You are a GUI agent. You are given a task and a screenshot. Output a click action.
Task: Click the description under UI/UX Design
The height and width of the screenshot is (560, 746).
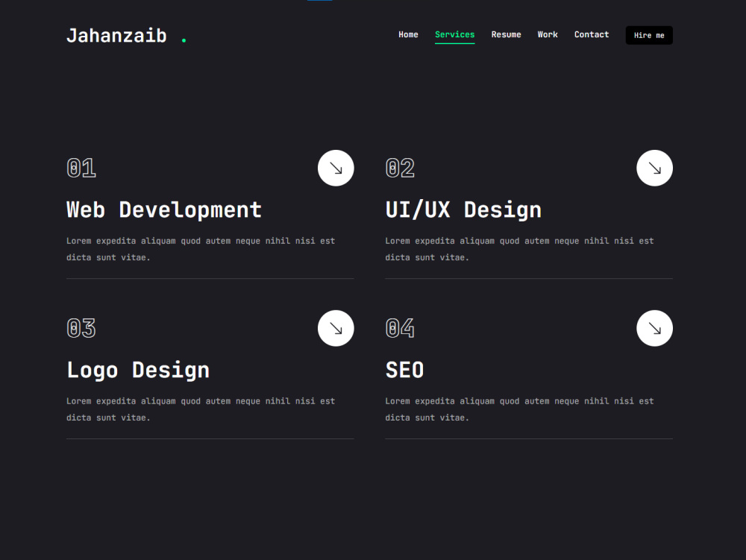coord(519,249)
